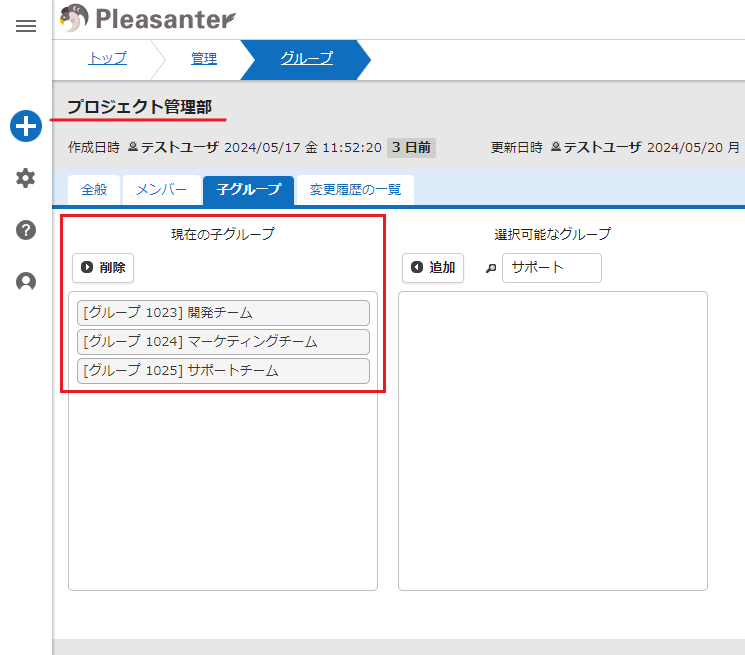Click the 追加 button
This screenshot has width=745, height=655.
click(x=433, y=268)
